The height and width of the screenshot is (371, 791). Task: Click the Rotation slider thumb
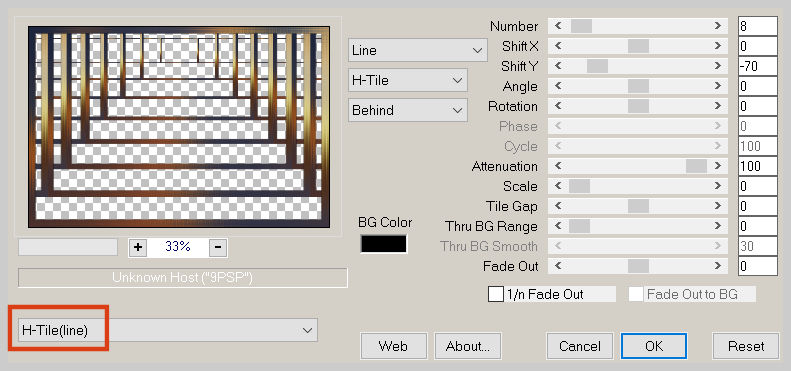(x=638, y=106)
